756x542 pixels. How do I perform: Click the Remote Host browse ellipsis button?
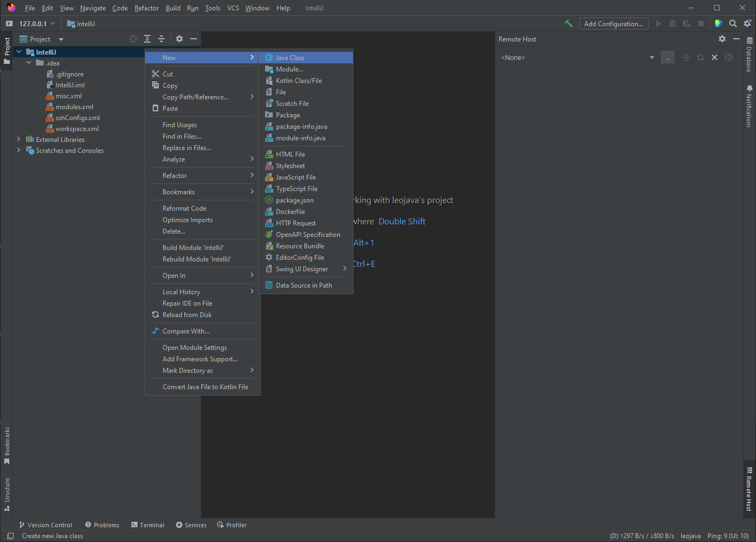(x=668, y=57)
